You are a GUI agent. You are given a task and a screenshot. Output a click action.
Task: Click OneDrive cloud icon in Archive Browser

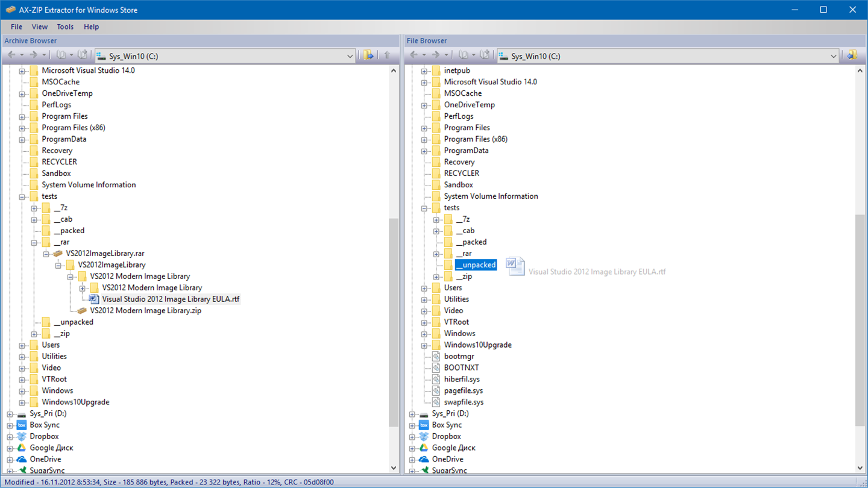click(22, 460)
